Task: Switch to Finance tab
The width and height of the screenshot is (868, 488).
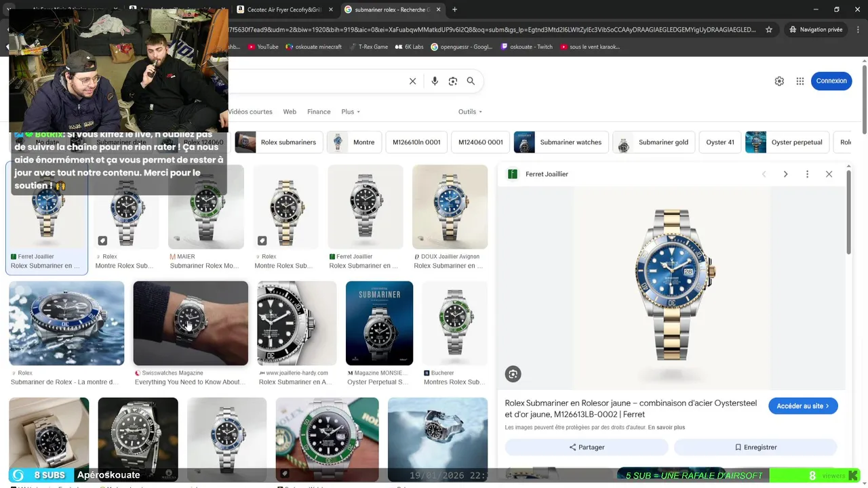Action: (x=319, y=112)
